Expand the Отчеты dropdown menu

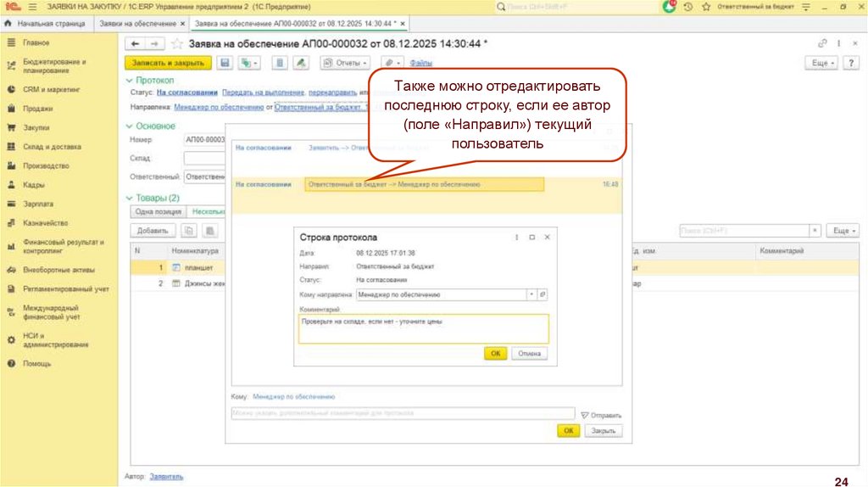point(346,63)
